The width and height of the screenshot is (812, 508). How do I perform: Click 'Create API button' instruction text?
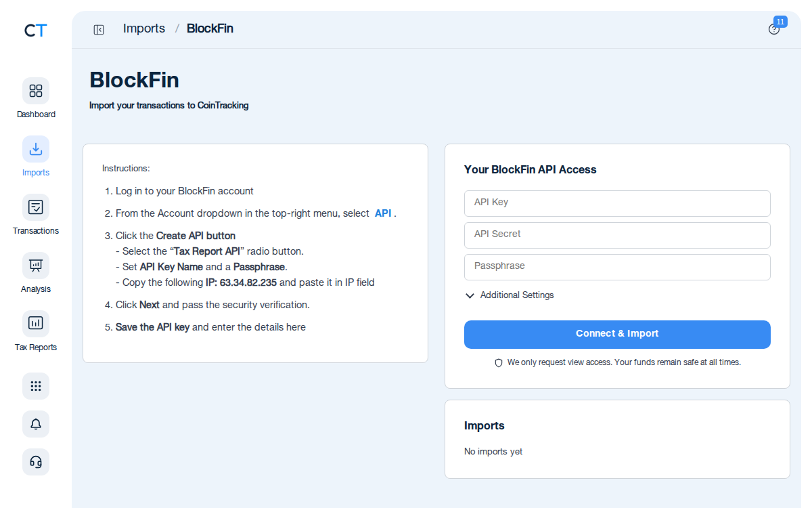196,236
